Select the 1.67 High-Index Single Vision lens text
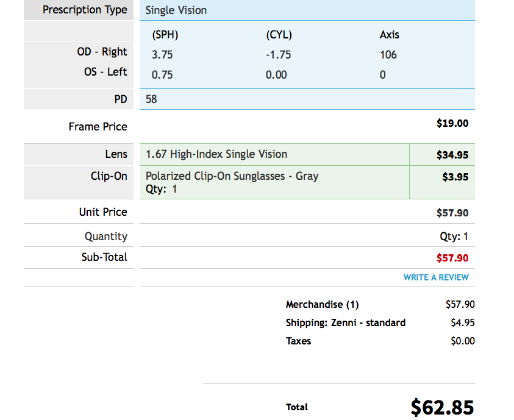The width and height of the screenshot is (514, 420). click(216, 154)
